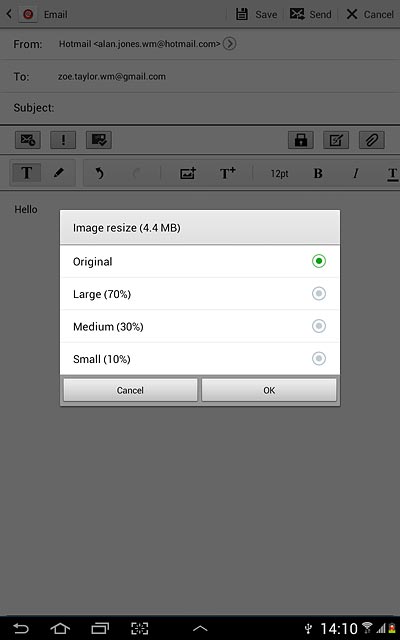The image size is (400, 640).
Task: Select Medium (30%) radio button
Action: point(319,326)
